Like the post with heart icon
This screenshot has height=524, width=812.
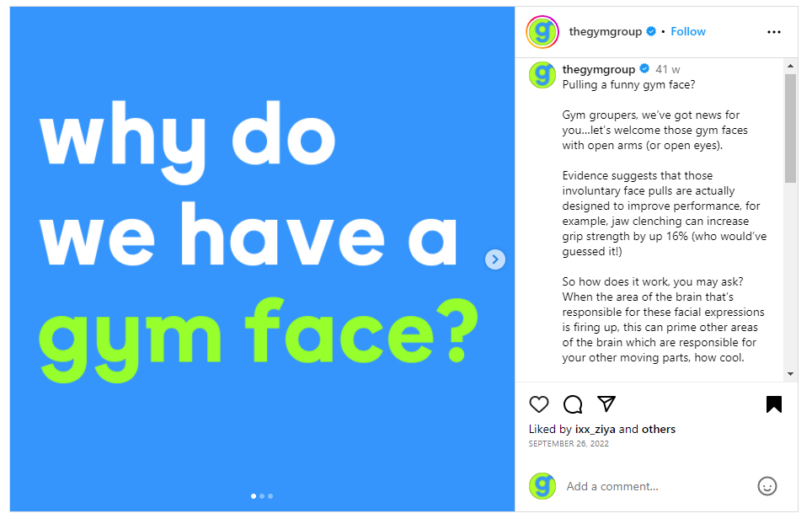(539, 404)
